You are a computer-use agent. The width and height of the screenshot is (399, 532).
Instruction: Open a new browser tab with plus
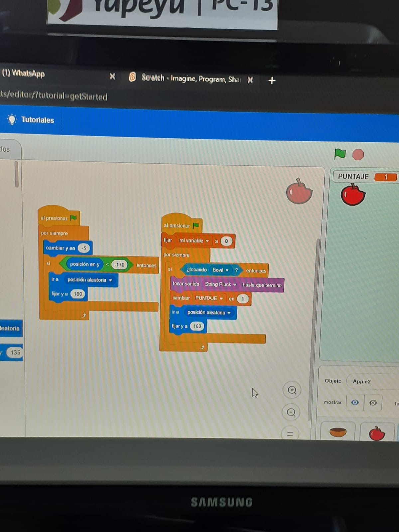(x=272, y=80)
